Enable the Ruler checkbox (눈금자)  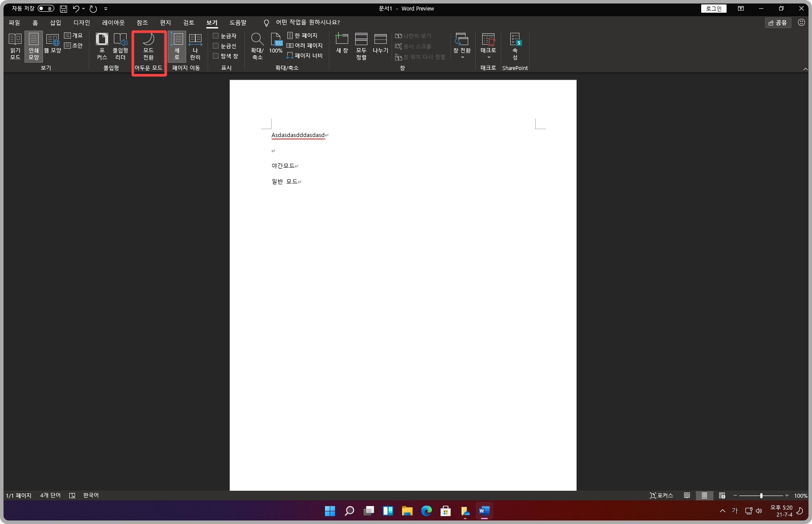pyautogui.click(x=225, y=36)
